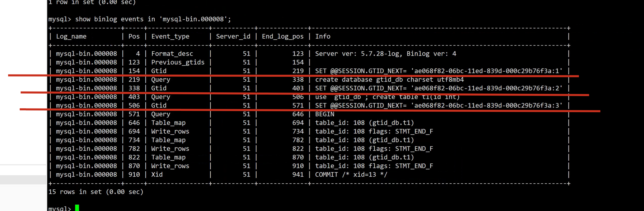
Task: Click the GTID_NEXT value ending in :3
Action: coord(486,106)
